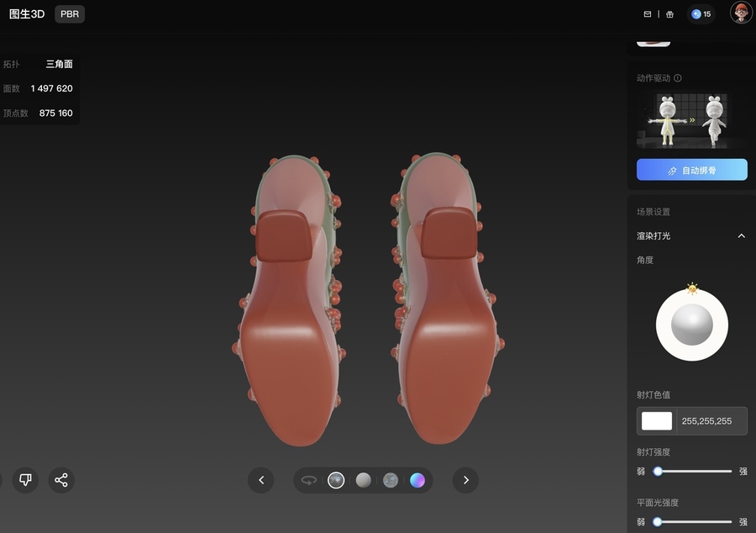This screenshot has height=533, width=756.
Task: Select the plain gray clay sphere mode
Action: pyautogui.click(x=363, y=480)
